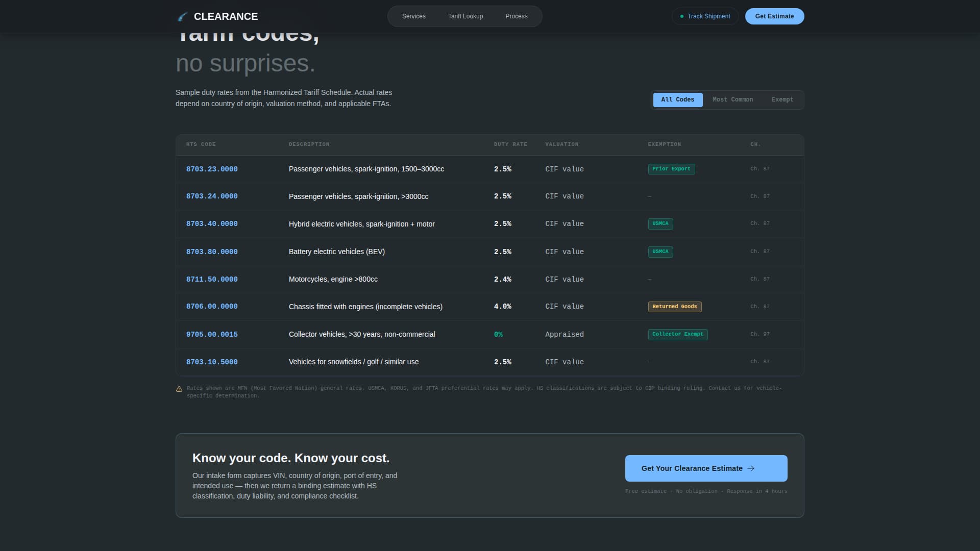Click the VALUATION column header

562,145
